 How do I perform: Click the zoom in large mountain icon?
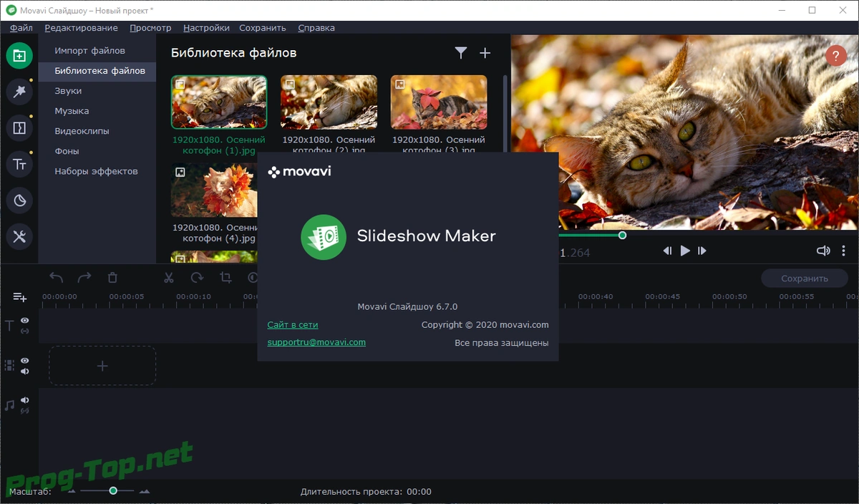pyautogui.click(x=145, y=491)
